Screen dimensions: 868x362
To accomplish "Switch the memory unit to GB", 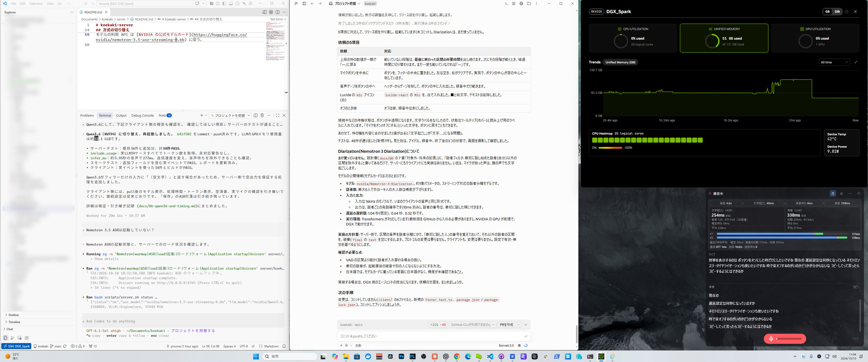I will pos(827,12).
